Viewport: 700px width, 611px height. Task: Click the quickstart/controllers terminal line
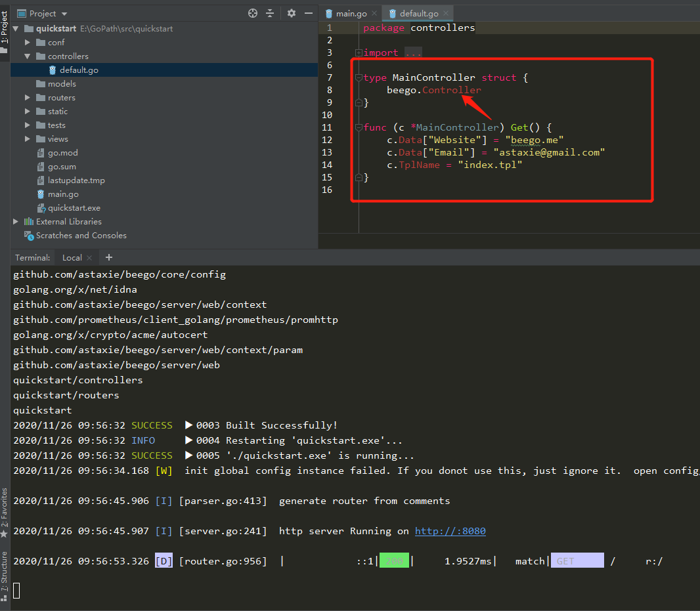click(78, 380)
